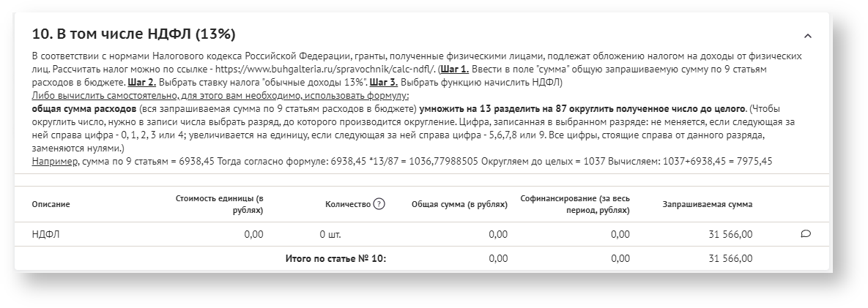Click the '0 шт.' quantity cell
This screenshot has width=868, height=308.
point(330,234)
